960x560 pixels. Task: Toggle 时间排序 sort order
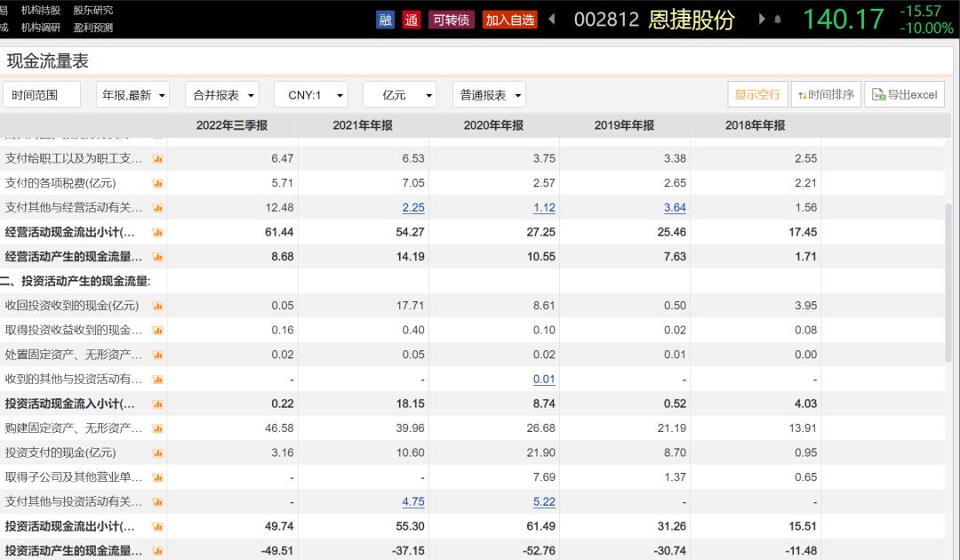click(825, 95)
